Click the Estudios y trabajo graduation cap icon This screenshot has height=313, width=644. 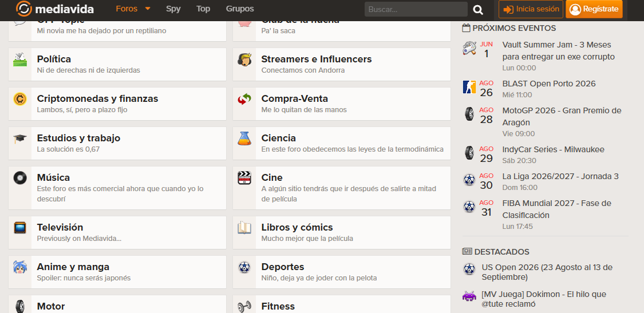pyautogui.click(x=19, y=138)
